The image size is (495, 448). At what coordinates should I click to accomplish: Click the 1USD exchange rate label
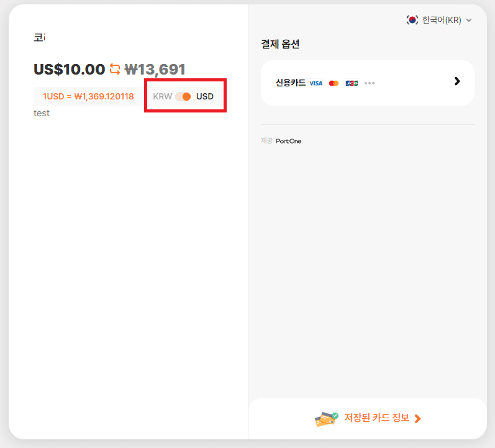tap(88, 96)
